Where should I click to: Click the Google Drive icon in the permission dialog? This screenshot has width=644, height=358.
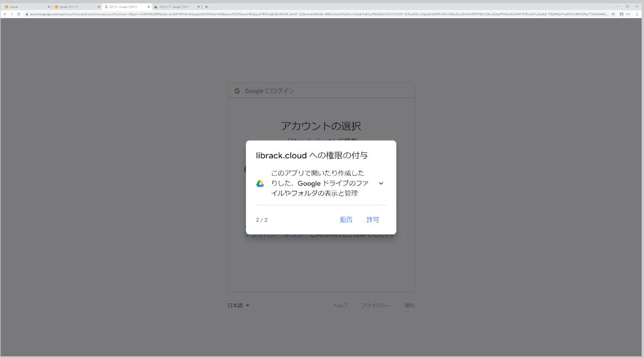tap(259, 183)
